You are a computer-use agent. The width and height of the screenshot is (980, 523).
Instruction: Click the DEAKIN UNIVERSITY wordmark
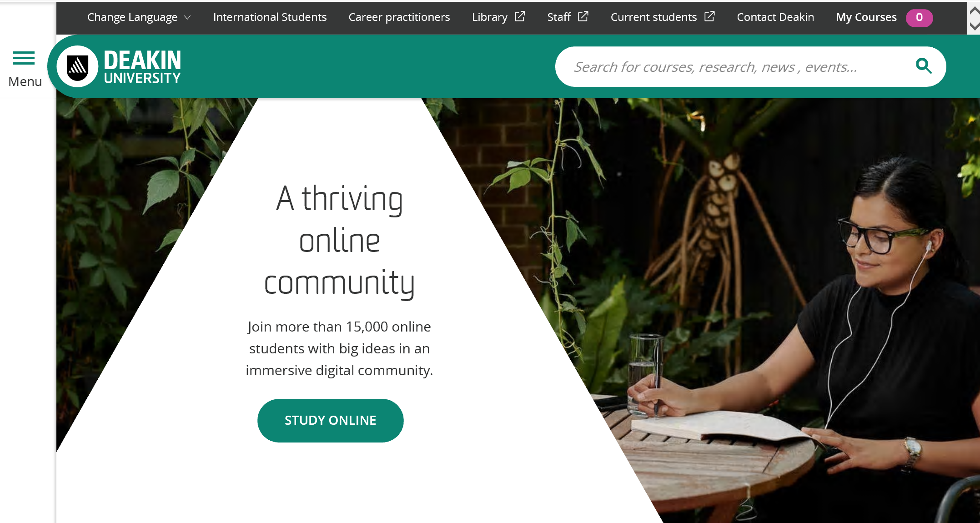tap(142, 67)
